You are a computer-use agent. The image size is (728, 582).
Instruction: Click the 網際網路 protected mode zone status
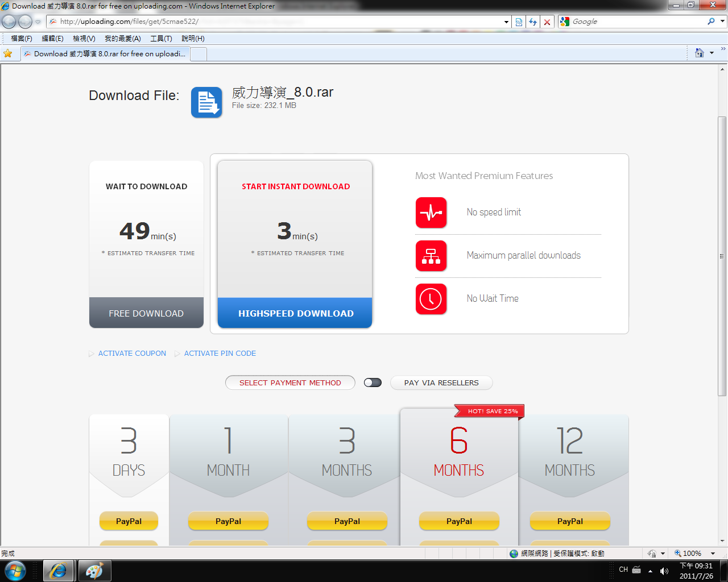(557, 554)
